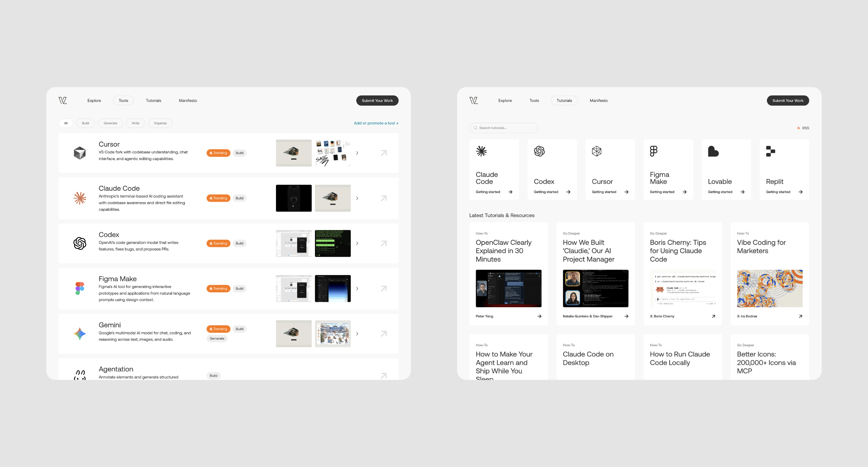Open Explore in the Tools page navigation
This screenshot has width=868, height=467.
[x=94, y=100]
